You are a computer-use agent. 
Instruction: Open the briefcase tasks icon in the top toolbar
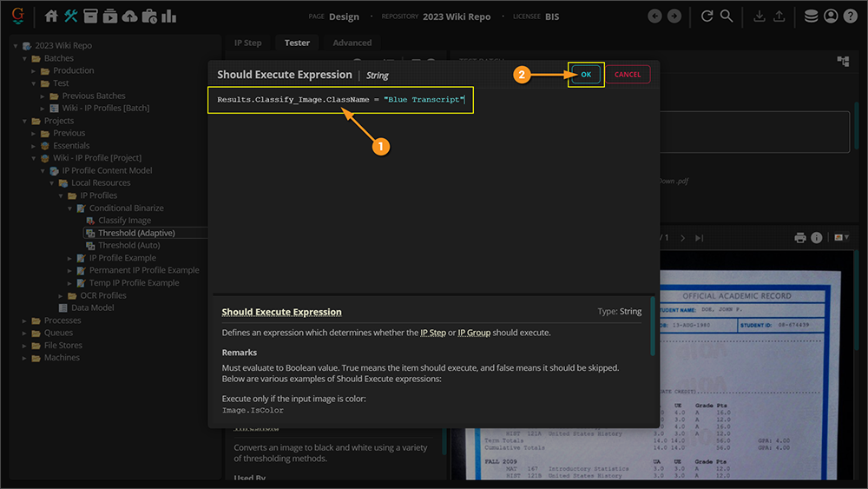click(x=149, y=16)
